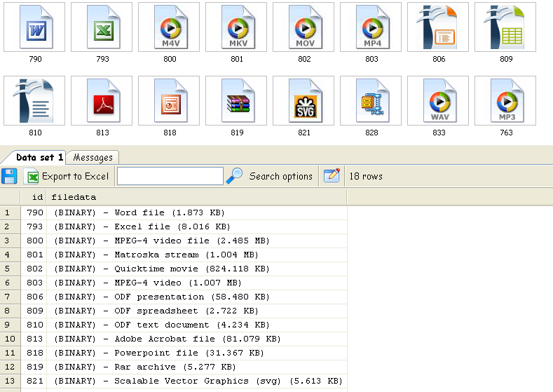Select the PowerPoint file icon 818

coord(169,100)
